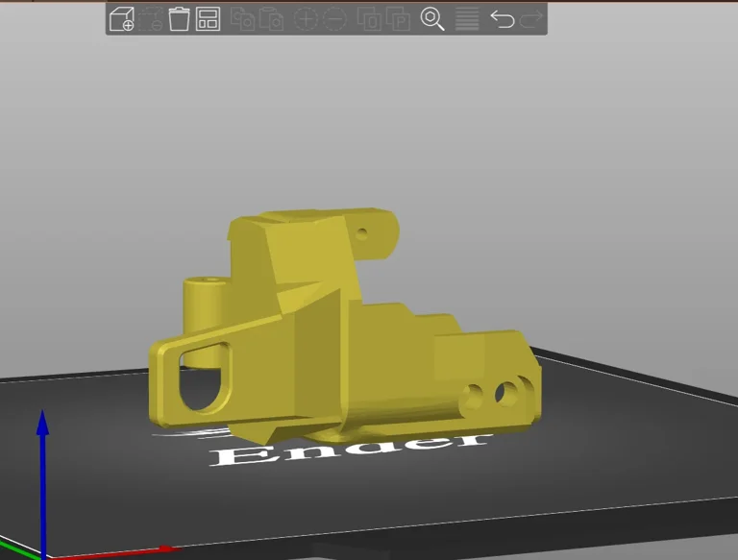Screen dimensions: 738x560
Task: Click the Copy icon in toolbar
Action: [x=243, y=19]
